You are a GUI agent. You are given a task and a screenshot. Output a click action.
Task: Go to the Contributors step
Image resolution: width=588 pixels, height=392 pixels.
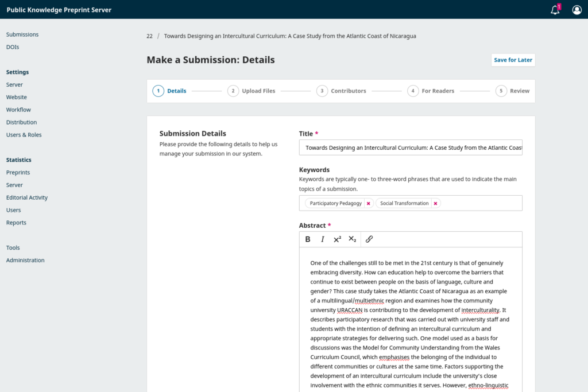[x=349, y=91]
